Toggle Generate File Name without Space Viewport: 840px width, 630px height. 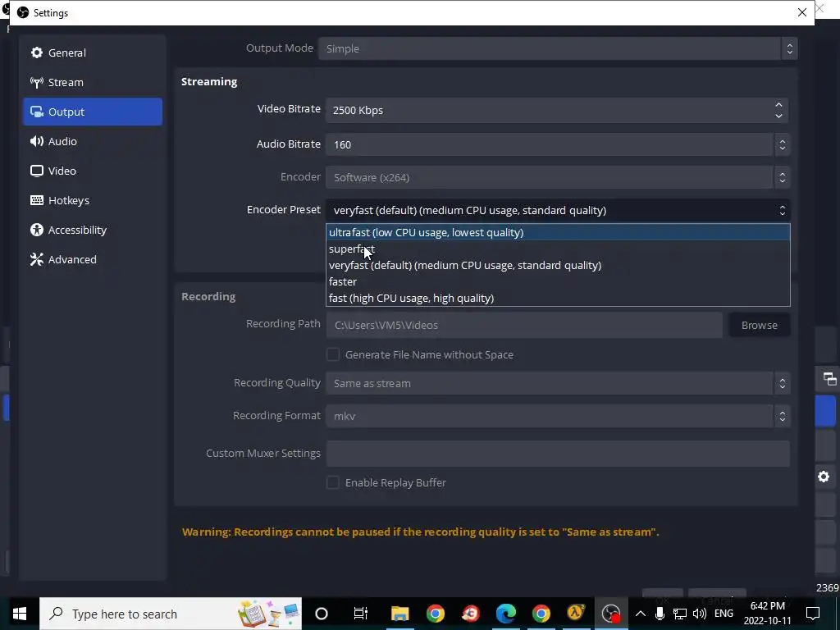click(333, 354)
